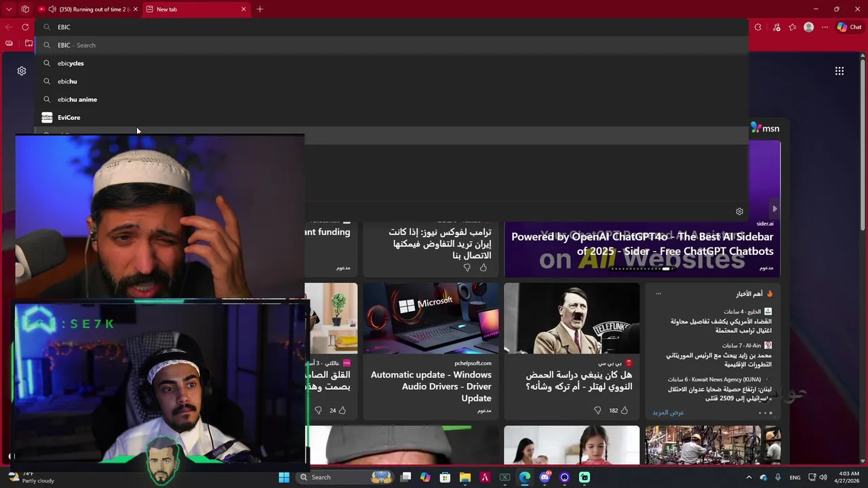The image size is (868, 488).
Task: Open the Extensions puzzle icon in Edge toolbar
Action: click(x=758, y=27)
